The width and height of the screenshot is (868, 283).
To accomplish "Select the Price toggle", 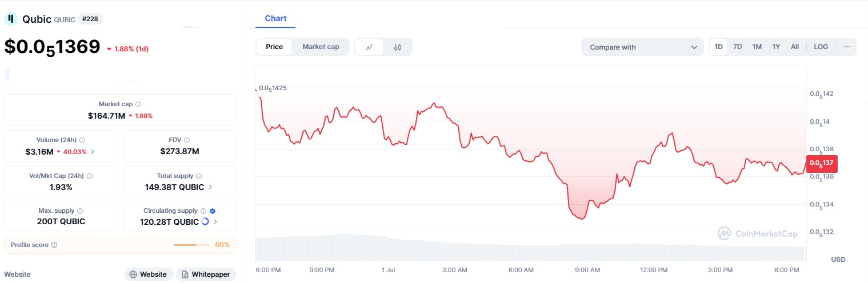I will (274, 47).
